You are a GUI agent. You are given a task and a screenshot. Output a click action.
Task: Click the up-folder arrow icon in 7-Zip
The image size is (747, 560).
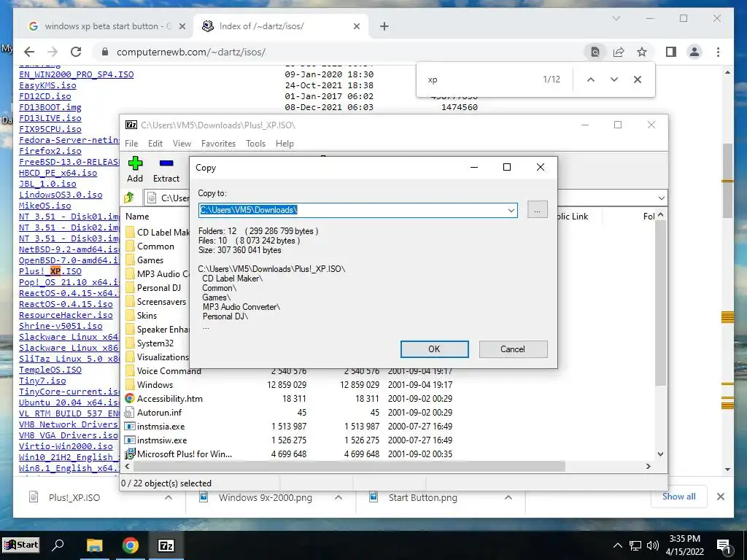128,198
